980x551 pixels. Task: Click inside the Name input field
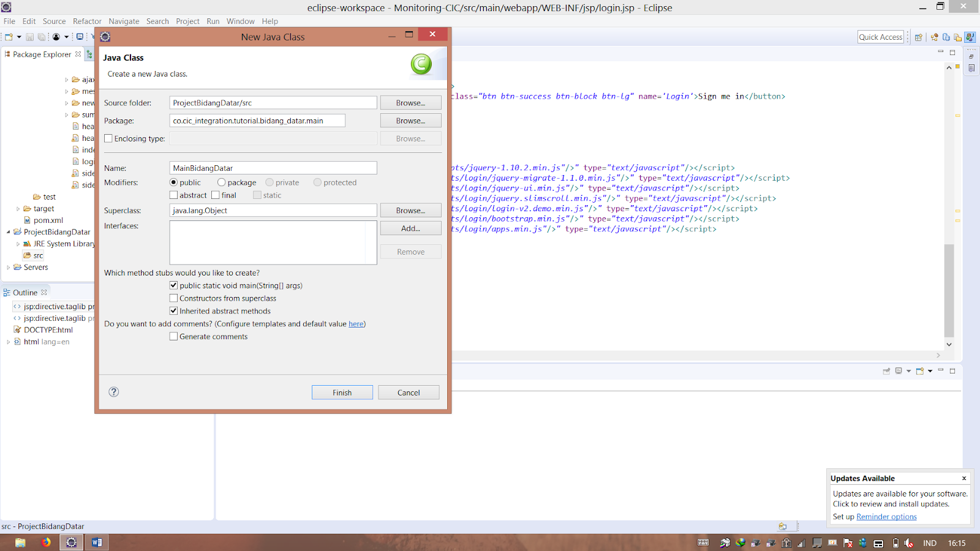273,167
